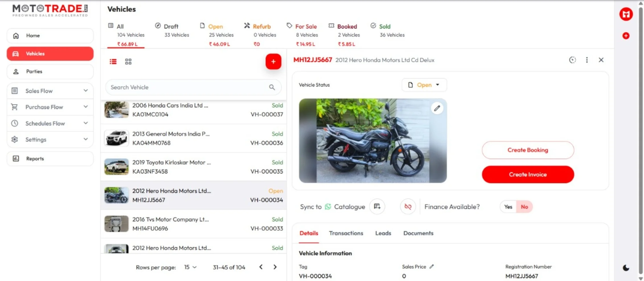The width and height of the screenshot is (644, 281).
Task: Switch to list view icon
Action: (x=113, y=61)
